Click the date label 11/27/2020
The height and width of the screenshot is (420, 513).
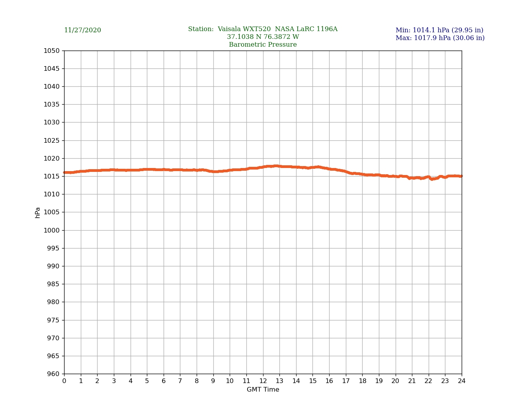[x=82, y=30]
